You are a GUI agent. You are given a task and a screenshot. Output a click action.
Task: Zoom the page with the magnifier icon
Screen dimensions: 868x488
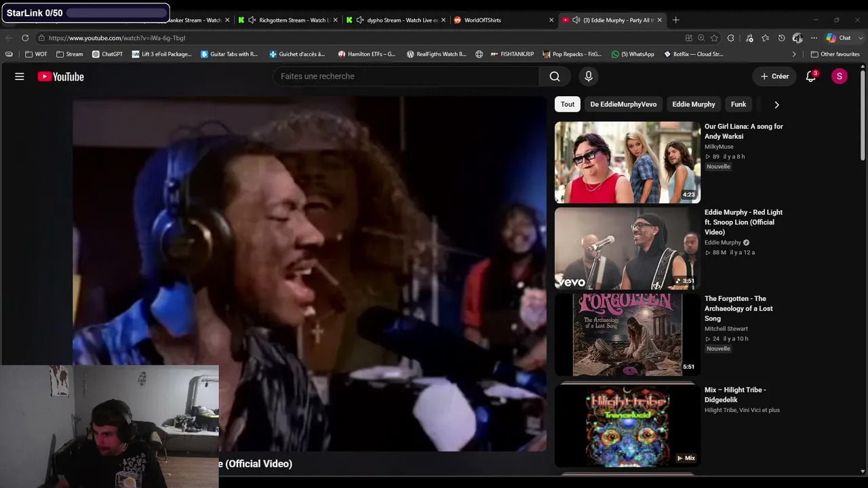pyautogui.click(x=701, y=38)
